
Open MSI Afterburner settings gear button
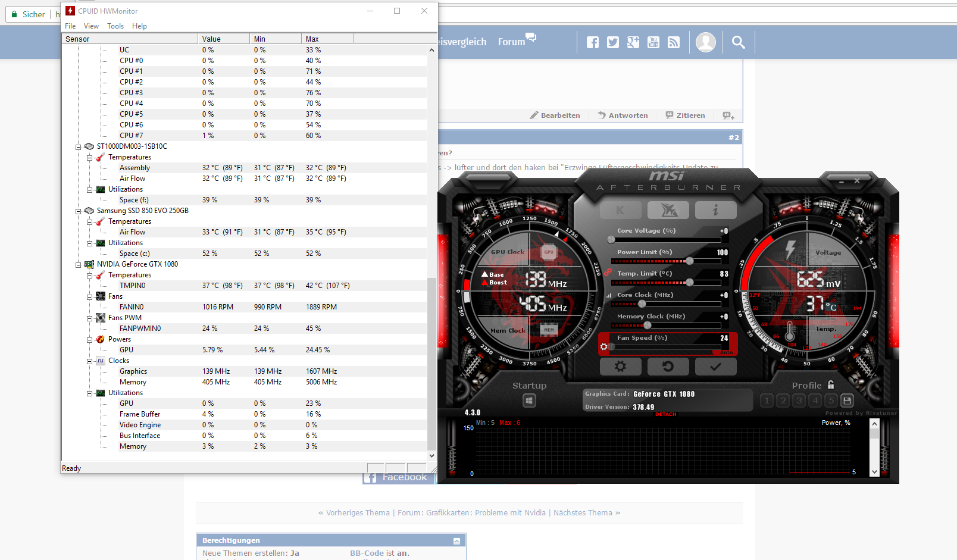coord(621,367)
